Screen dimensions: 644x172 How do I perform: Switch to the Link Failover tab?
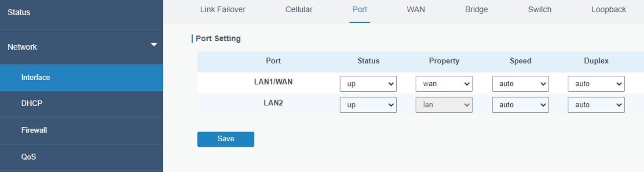[223, 10]
